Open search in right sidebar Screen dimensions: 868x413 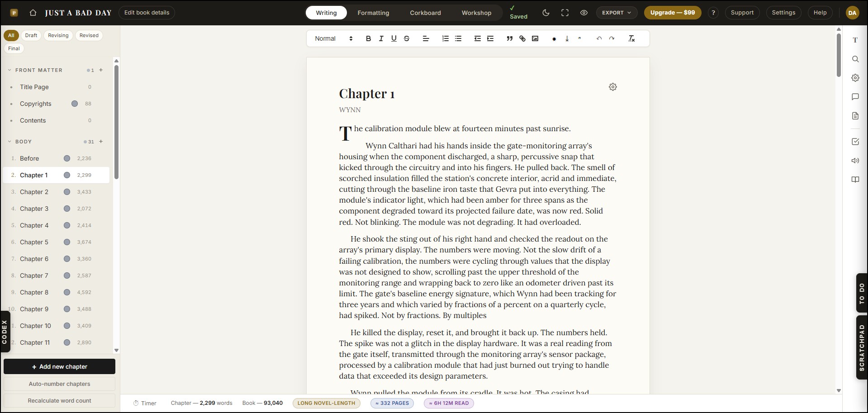[855, 59]
